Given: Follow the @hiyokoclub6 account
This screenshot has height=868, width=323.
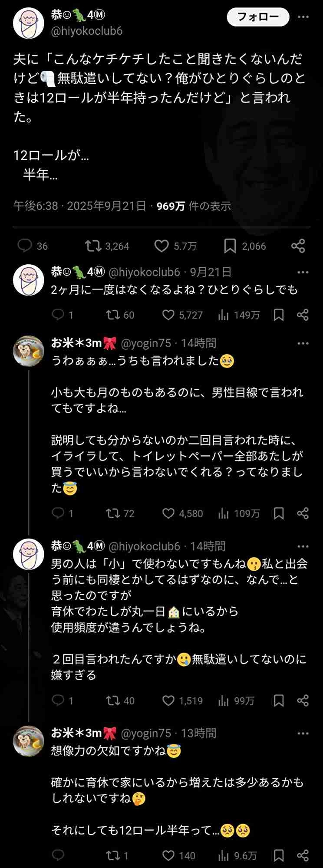Looking at the screenshot, I should pos(258,17).
